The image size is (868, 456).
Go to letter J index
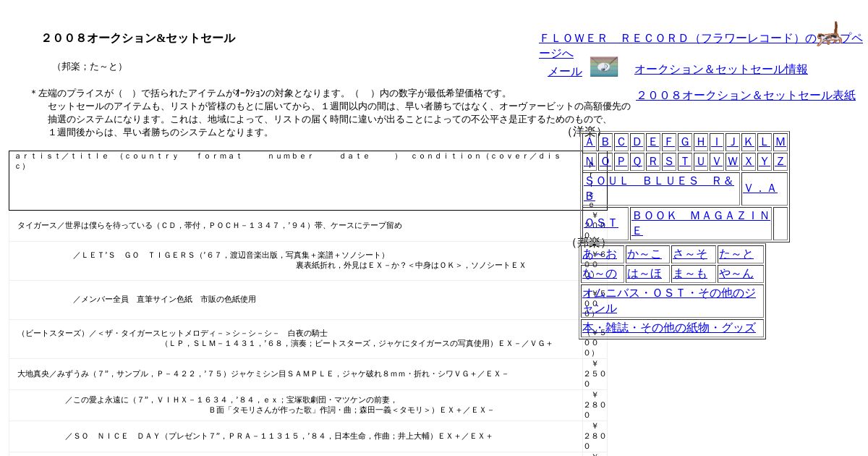(x=733, y=141)
